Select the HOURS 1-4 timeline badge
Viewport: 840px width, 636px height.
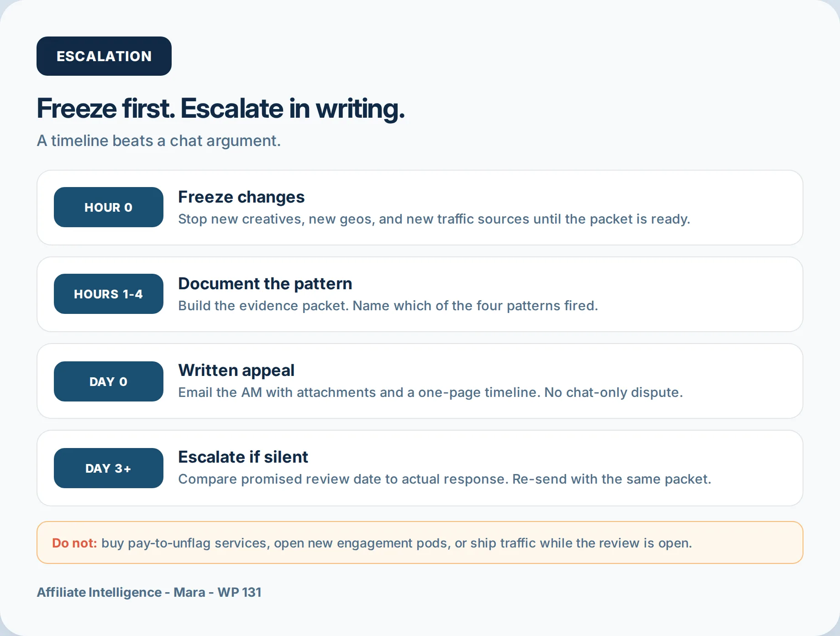point(109,294)
